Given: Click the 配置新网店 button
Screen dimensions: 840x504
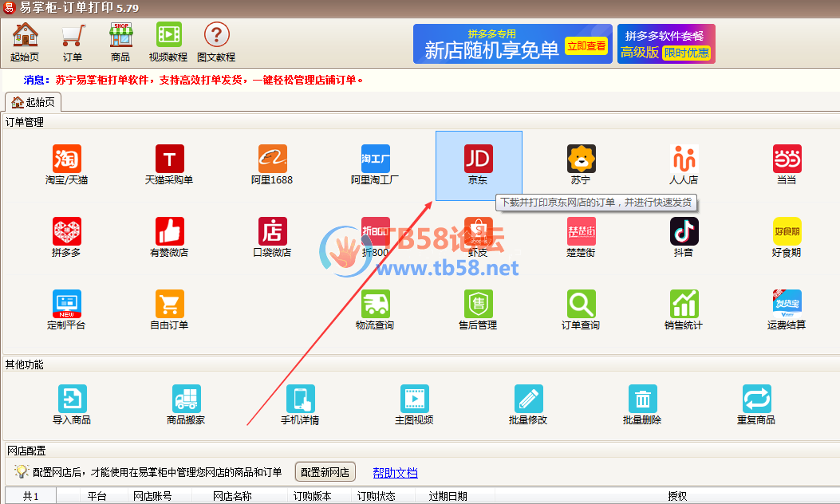Looking at the screenshot, I should coord(325,472).
